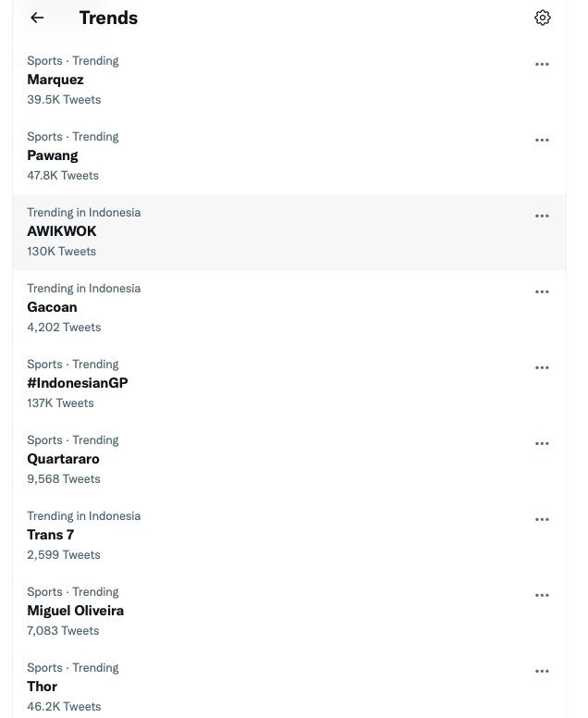Image resolution: width=588 pixels, height=718 pixels.
Task: Open more options for Marquez trend
Action: tap(542, 64)
